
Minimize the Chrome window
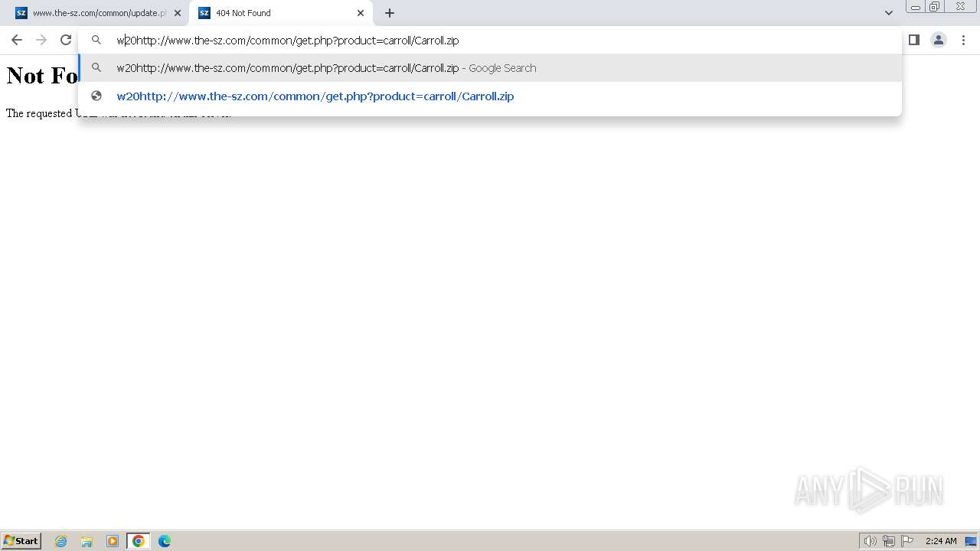[915, 7]
